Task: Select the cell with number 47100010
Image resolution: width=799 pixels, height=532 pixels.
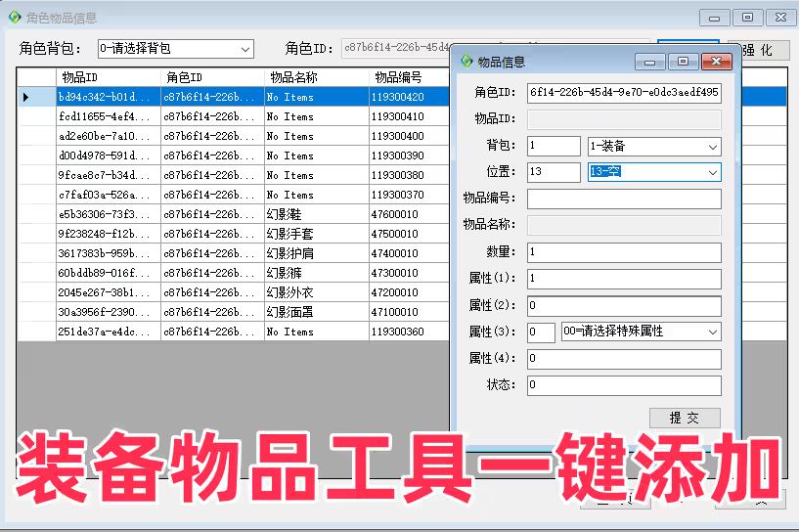Action: [409, 312]
